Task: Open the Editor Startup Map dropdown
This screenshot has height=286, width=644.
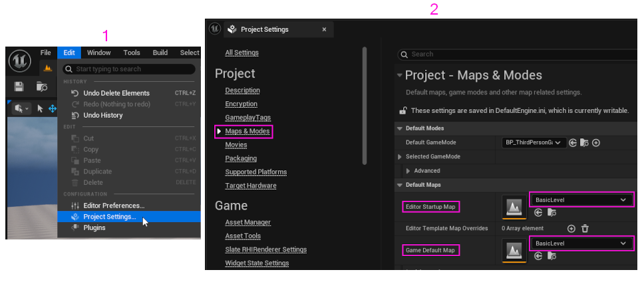Action: 581,200
